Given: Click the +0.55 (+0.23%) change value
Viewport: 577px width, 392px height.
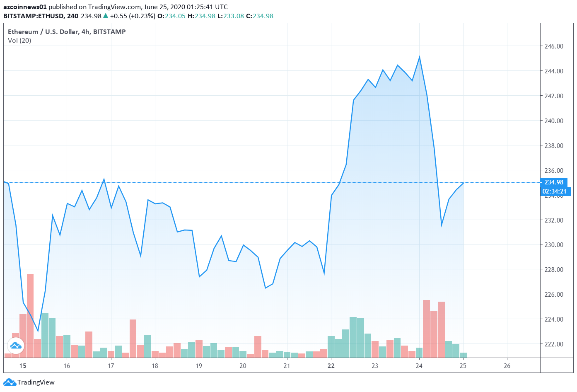Looking at the screenshot, I should click(133, 16).
